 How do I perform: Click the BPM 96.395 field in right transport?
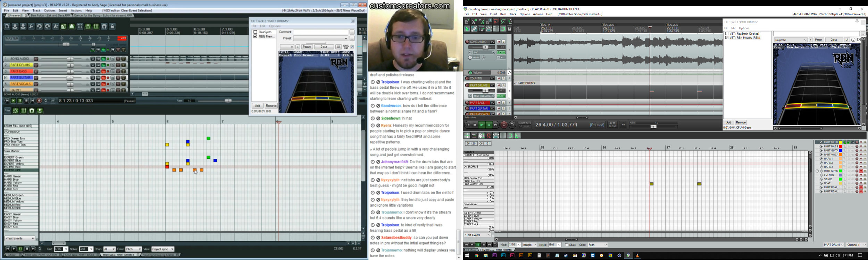pyautogui.click(x=612, y=125)
